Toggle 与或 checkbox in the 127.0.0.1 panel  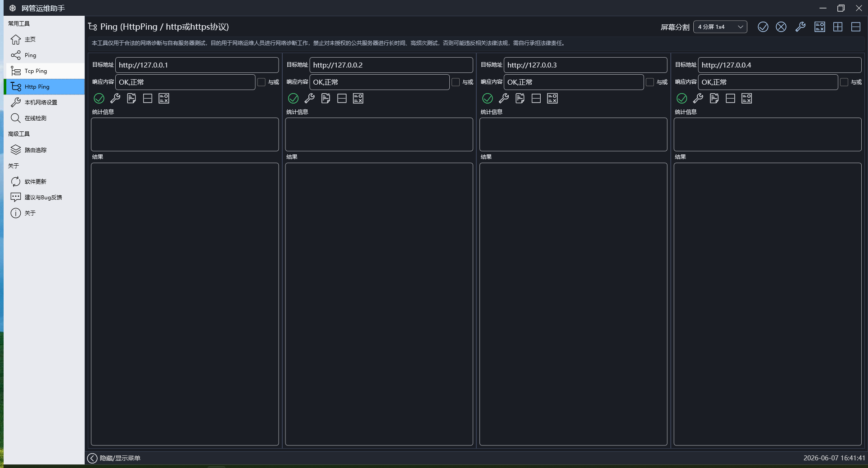pos(261,82)
